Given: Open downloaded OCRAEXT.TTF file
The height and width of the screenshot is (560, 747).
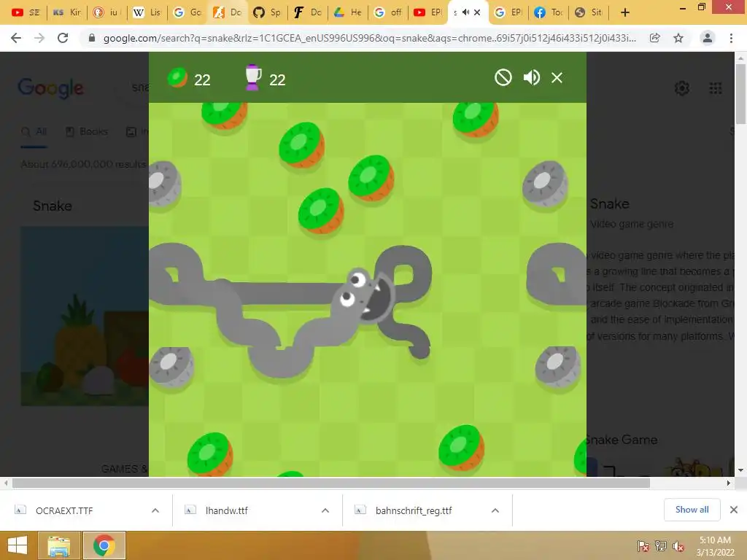Looking at the screenshot, I should [x=64, y=510].
